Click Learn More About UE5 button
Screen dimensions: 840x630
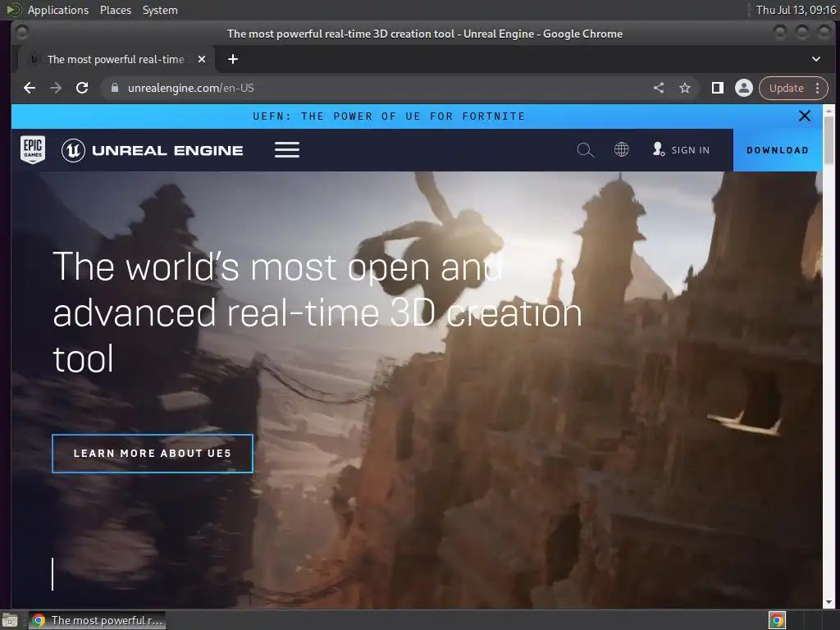coord(152,453)
